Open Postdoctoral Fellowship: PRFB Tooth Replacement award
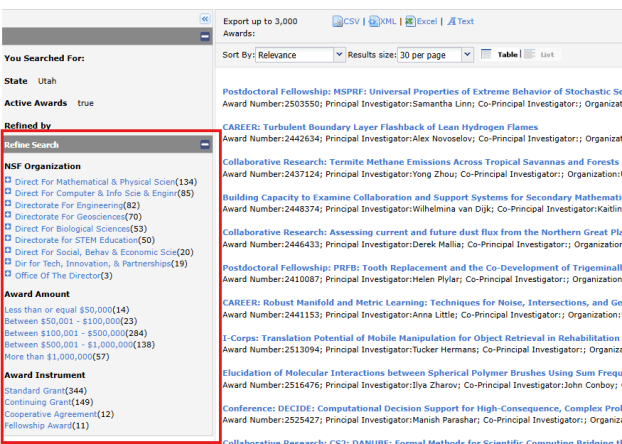The height and width of the screenshot is (444, 622). pos(422,267)
